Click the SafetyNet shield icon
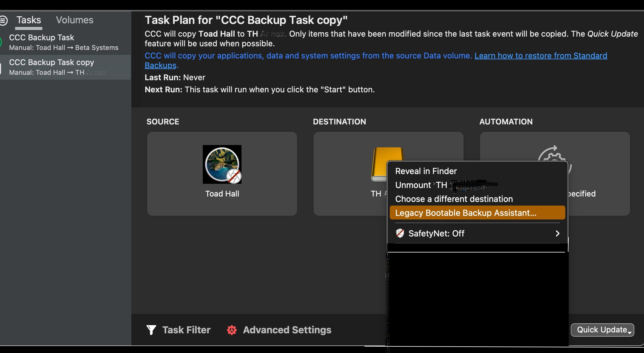 [400, 233]
